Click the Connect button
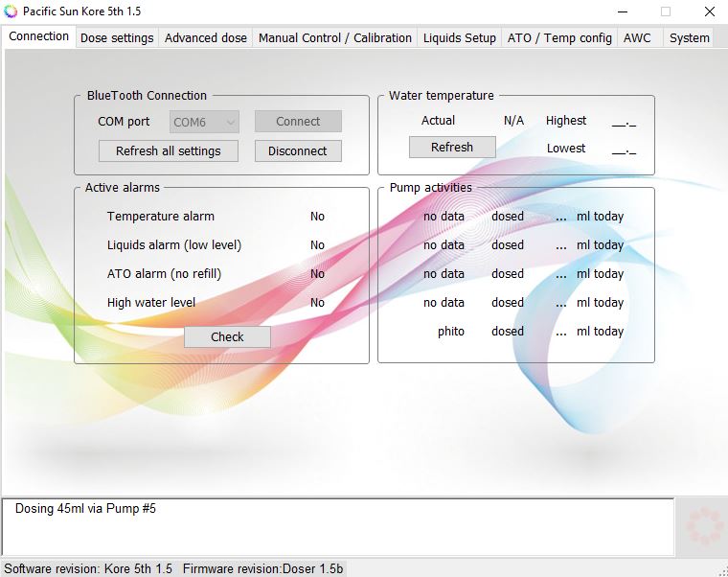This screenshot has height=577, width=728. point(298,122)
